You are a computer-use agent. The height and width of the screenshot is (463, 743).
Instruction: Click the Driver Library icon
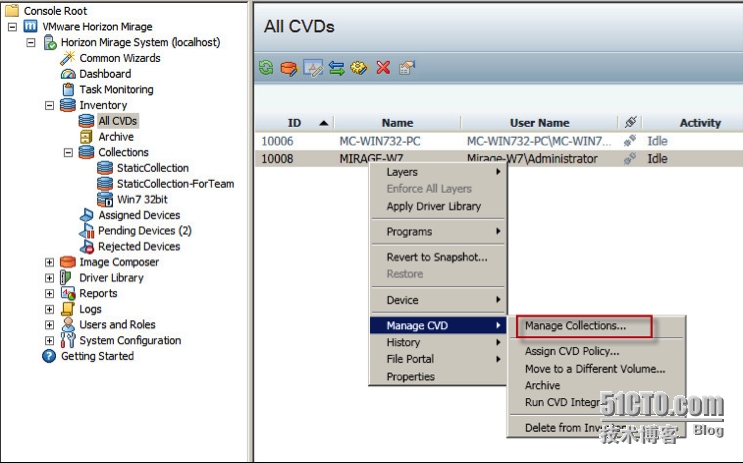(x=66, y=278)
